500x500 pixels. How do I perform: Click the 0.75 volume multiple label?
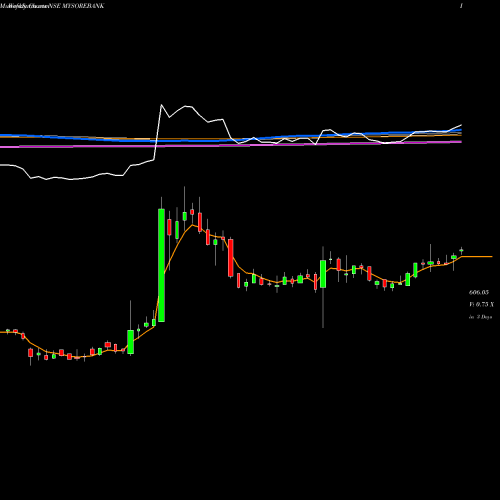(481, 304)
